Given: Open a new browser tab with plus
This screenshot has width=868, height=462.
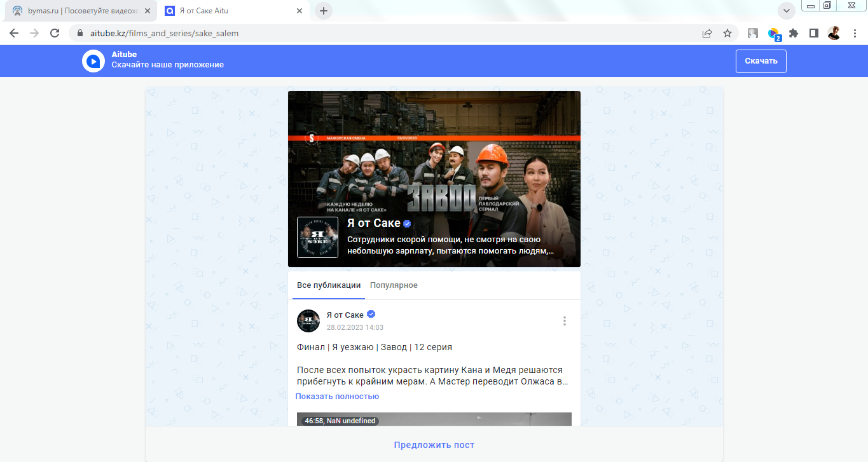Looking at the screenshot, I should coord(324,11).
